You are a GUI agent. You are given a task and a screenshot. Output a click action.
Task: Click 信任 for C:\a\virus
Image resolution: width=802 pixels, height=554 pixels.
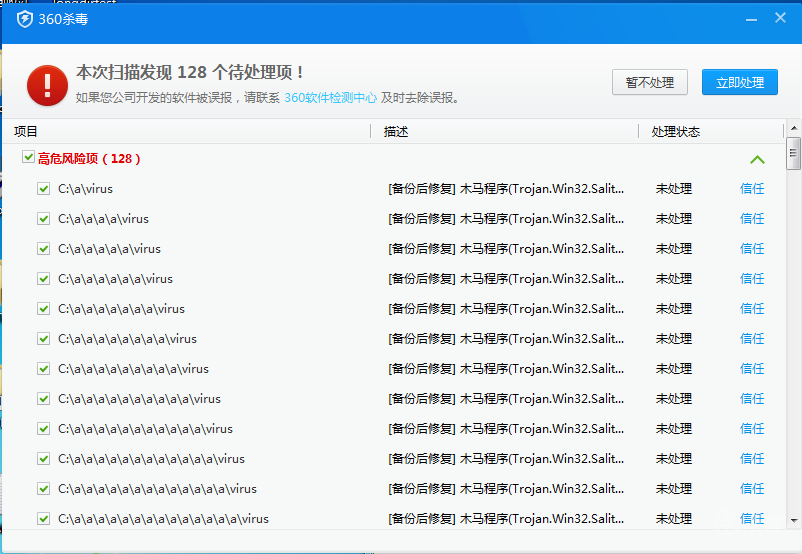click(752, 189)
